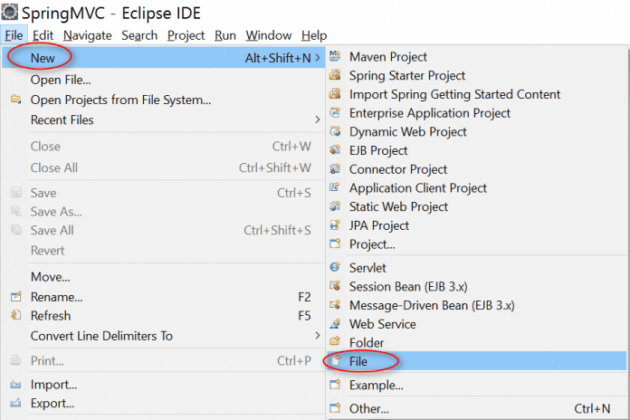Select the Dynamic Web Project icon
Image resolution: width=630 pixels, height=420 pixels.
click(x=336, y=132)
